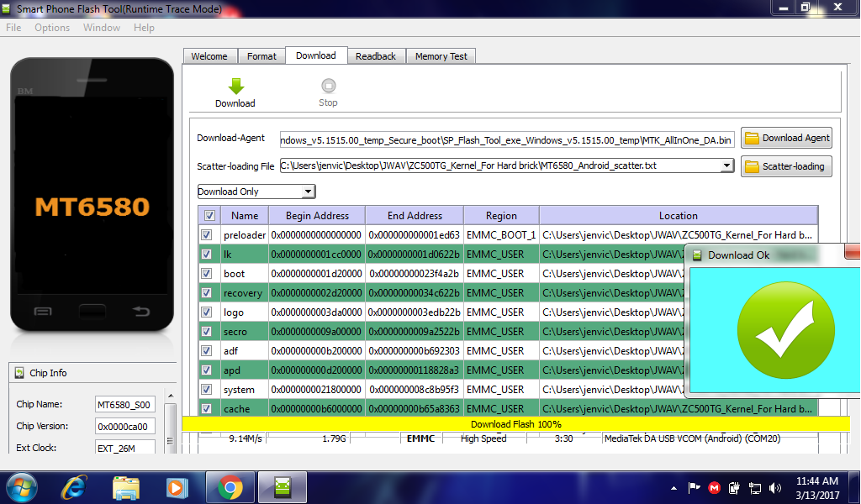The image size is (861, 504).
Task: Toggle the select-all checkbox in table header
Action: [209, 215]
